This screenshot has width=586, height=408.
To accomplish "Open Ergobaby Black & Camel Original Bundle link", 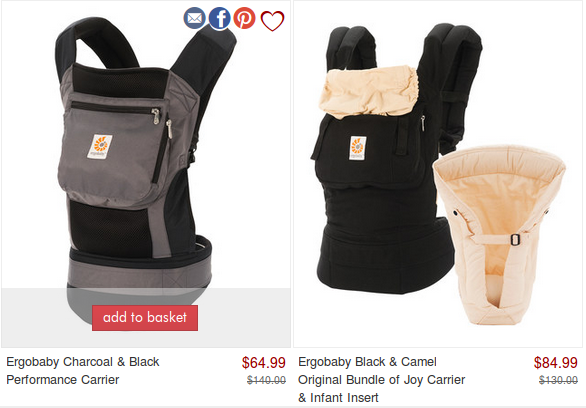I will pyautogui.click(x=382, y=380).
